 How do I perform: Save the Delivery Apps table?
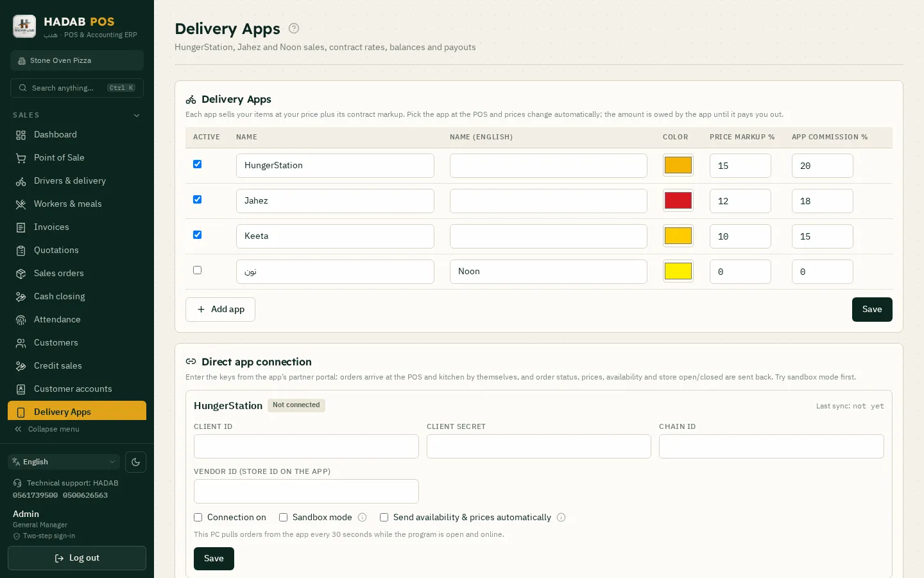pyautogui.click(x=872, y=310)
